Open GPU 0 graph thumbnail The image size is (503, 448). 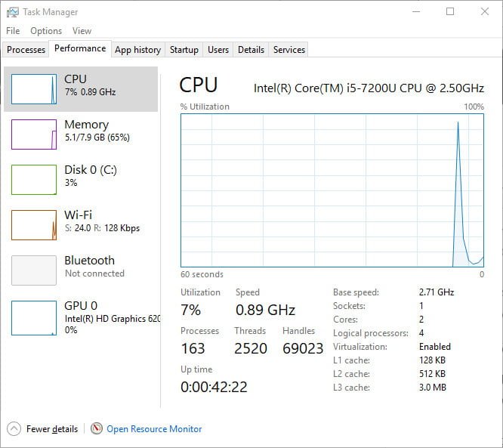[34, 316]
